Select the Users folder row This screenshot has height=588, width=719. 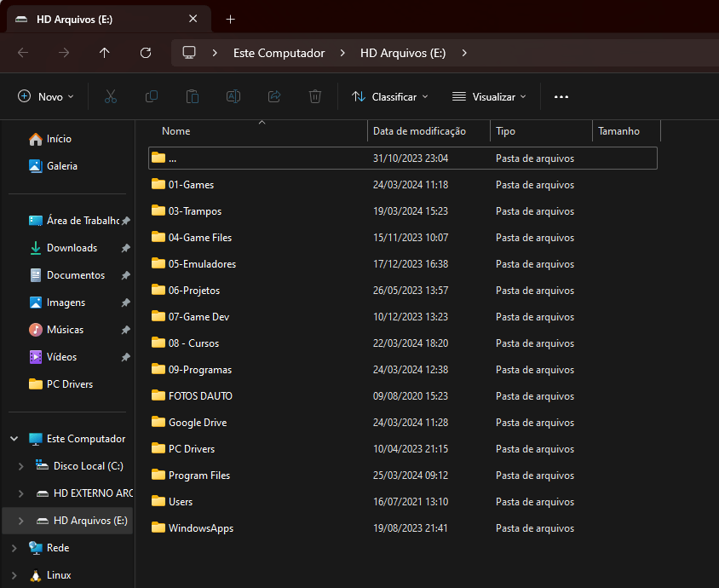tap(403, 502)
